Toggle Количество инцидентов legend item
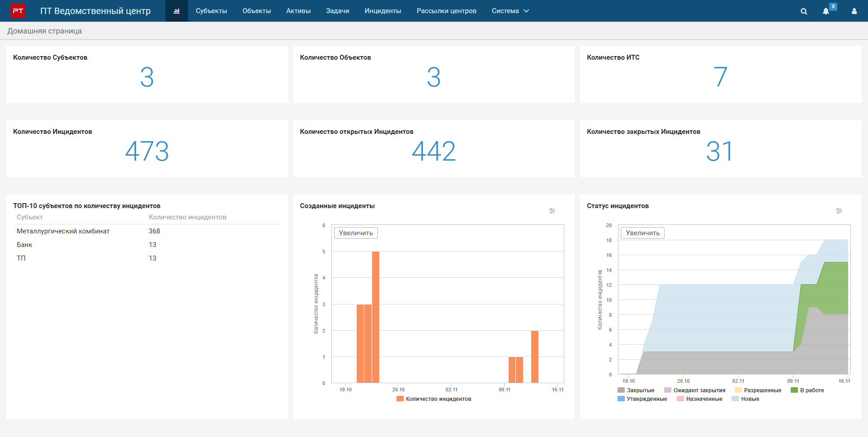This screenshot has width=868, height=437. pos(434,399)
